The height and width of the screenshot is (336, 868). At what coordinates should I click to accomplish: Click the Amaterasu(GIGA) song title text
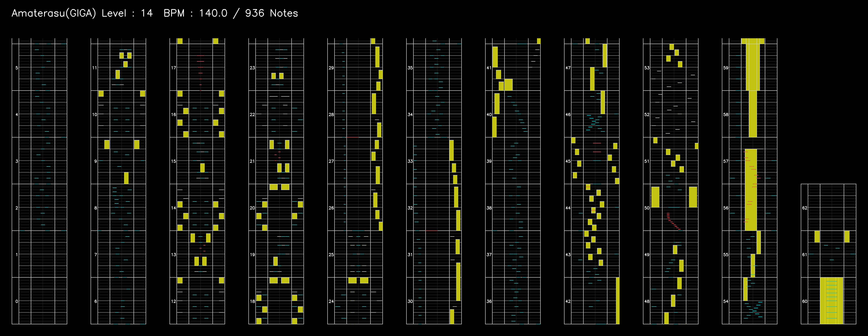coord(54,13)
